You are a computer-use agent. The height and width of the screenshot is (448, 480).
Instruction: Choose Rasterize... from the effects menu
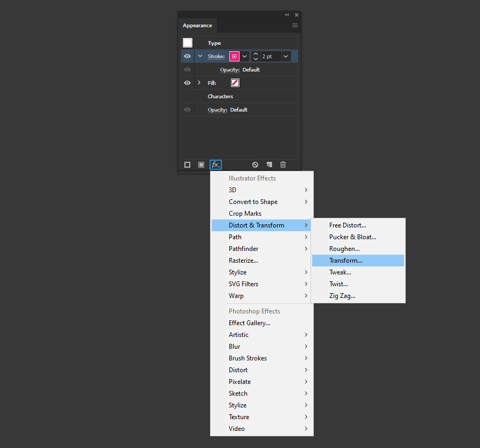(261, 261)
